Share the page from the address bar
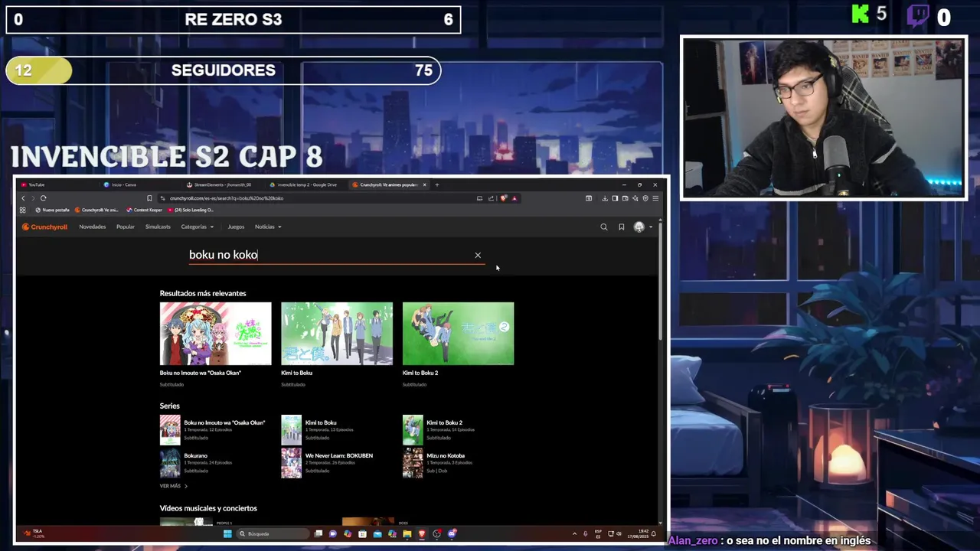Image resolution: width=980 pixels, height=551 pixels. 491,198
